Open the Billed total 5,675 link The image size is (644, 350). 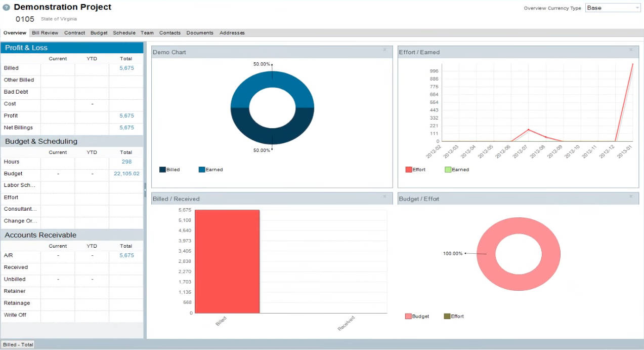pos(126,68)
